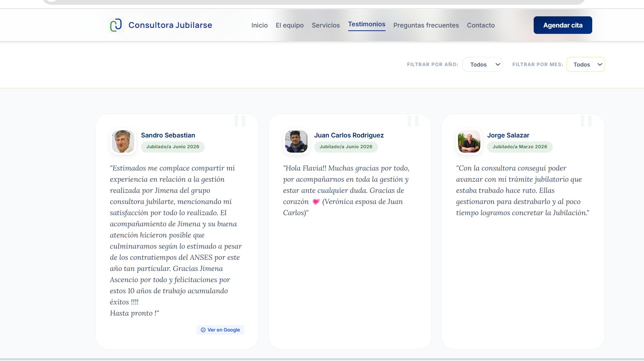The image size is (644, 361).
Task: Click the "Hasta pronto !" testimonial line
Action: pyautogui.click(x=135, y=313)
